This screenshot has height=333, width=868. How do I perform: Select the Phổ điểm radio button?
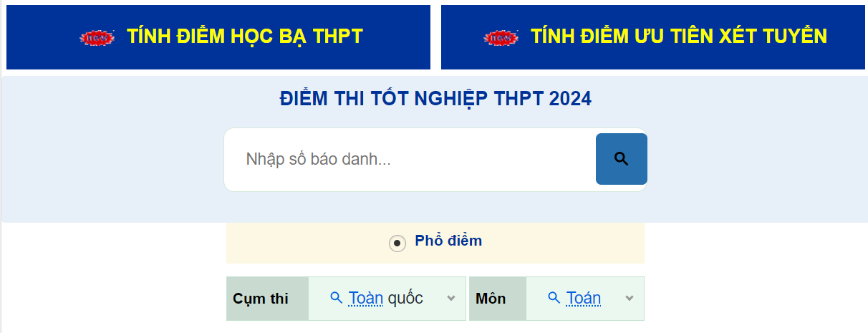click(397, 243)
